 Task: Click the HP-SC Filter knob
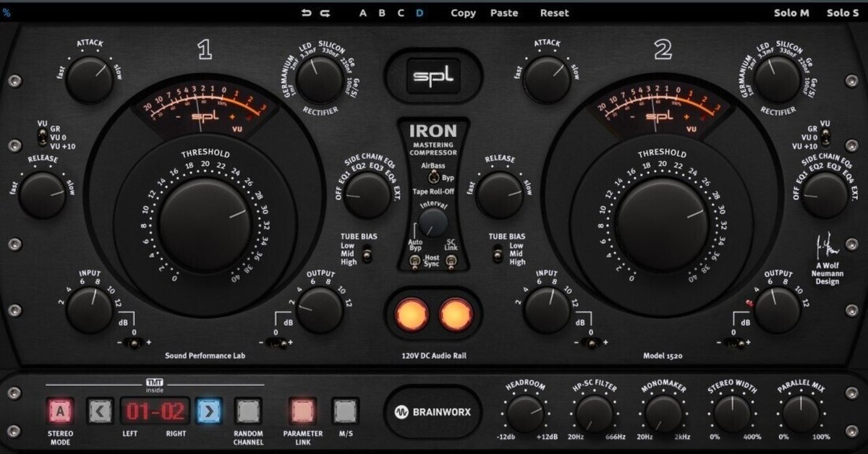click(594, 414)
